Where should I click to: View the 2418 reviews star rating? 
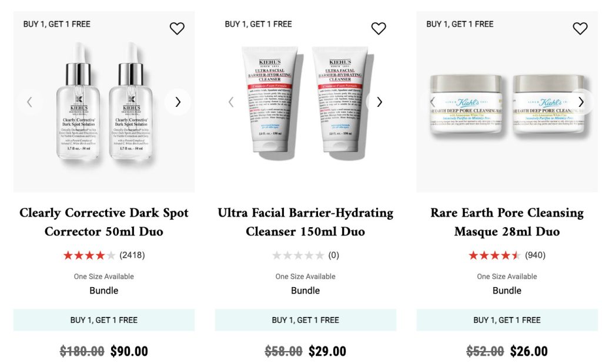(89, 255)
